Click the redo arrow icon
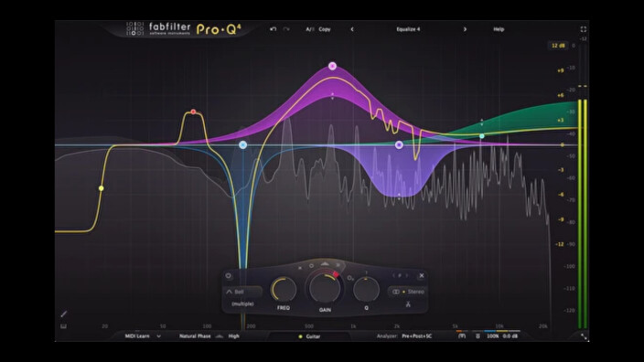The width and height of the screenshot is (644, 362). (x=286, y=29)
